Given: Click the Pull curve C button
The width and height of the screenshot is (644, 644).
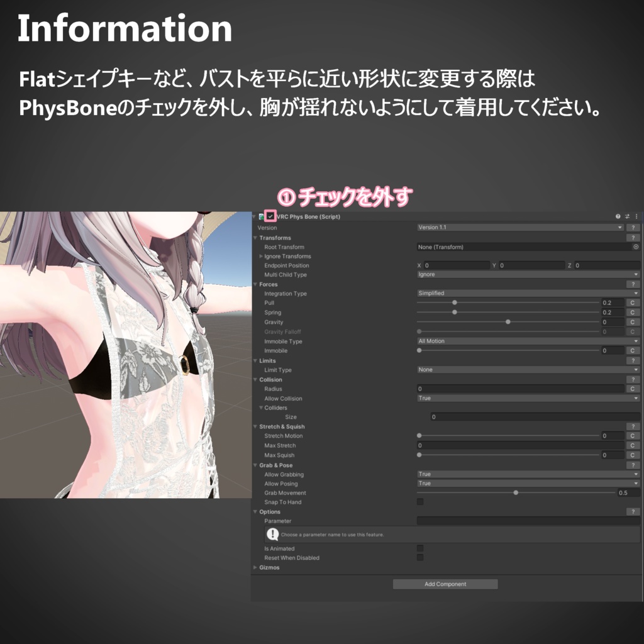Looking at the screenshot, I should pos(633,303).
